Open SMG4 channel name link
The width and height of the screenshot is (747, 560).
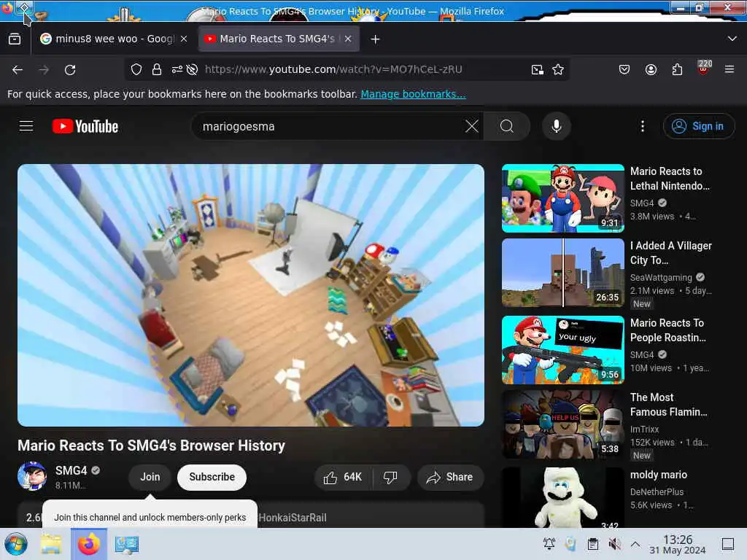coord(71,470)
